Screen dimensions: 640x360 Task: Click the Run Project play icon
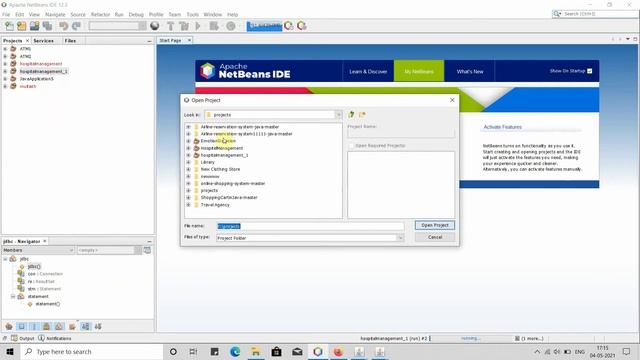pyautogui.click(x=198, y=26)
